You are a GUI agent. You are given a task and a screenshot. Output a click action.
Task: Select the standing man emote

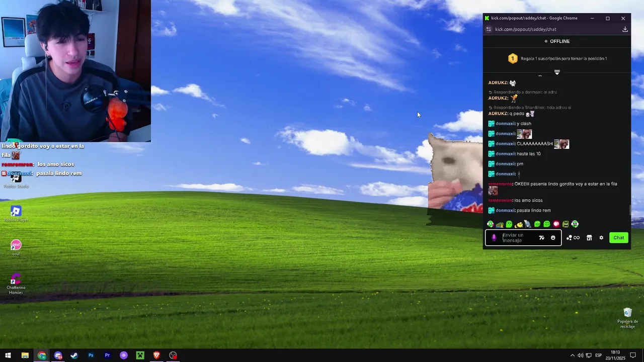click(528, 224)
